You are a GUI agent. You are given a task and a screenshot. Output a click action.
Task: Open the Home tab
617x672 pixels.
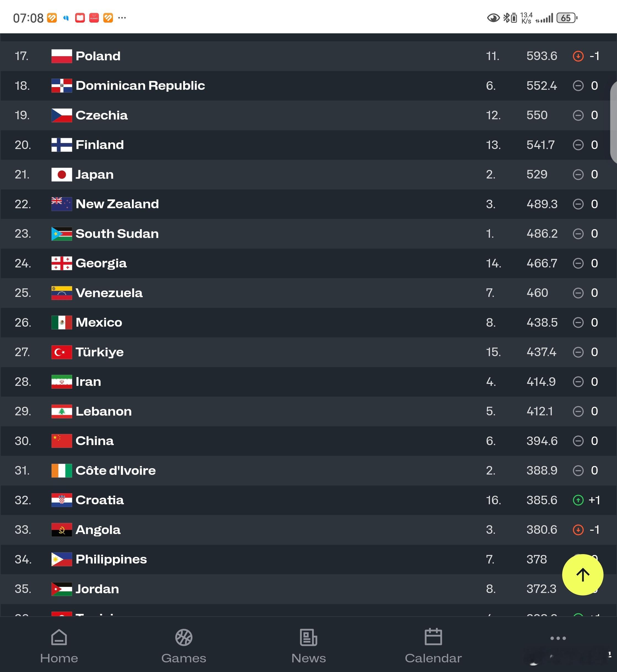tap(59, 646)
